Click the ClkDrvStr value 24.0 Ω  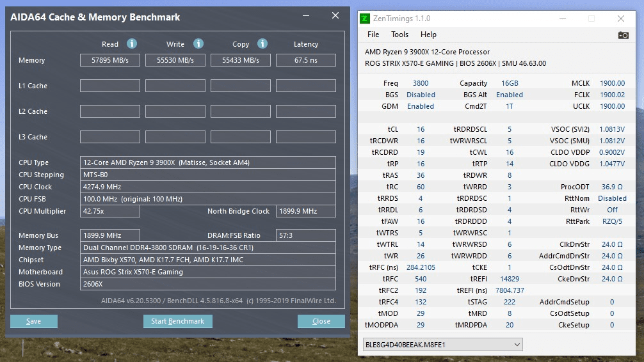coord(612,244)
